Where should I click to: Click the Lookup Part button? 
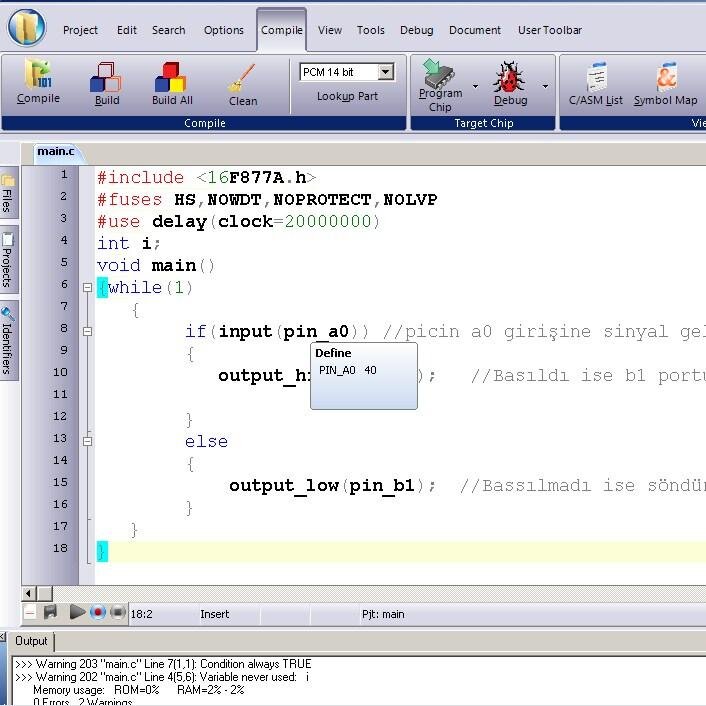pyautogui.click(x=347, y=96)
